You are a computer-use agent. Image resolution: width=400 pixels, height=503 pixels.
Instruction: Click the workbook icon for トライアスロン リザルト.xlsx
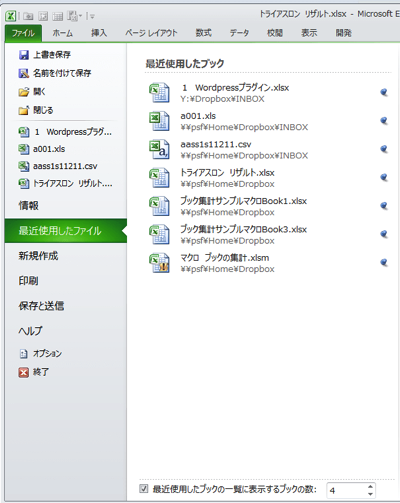159,178
